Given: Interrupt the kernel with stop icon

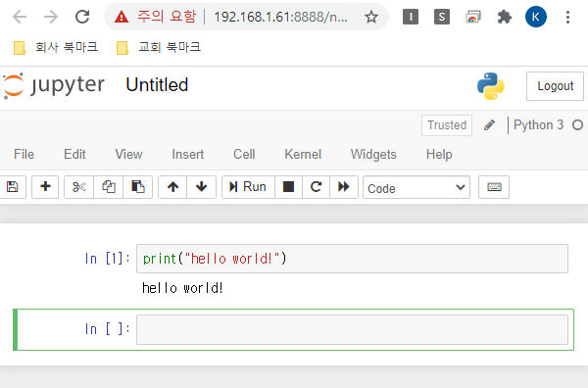Looking at the screenshot, I should (x=288, y=187).
